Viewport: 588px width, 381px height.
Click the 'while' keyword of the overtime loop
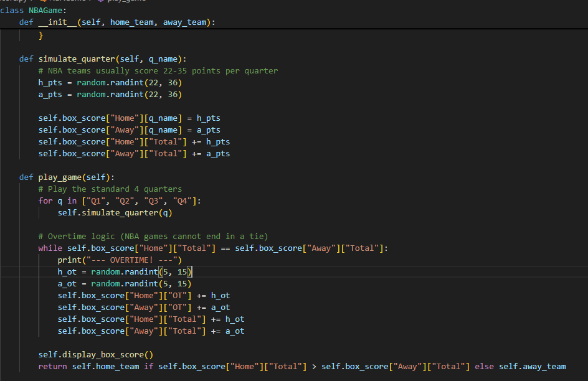point(50,248)
